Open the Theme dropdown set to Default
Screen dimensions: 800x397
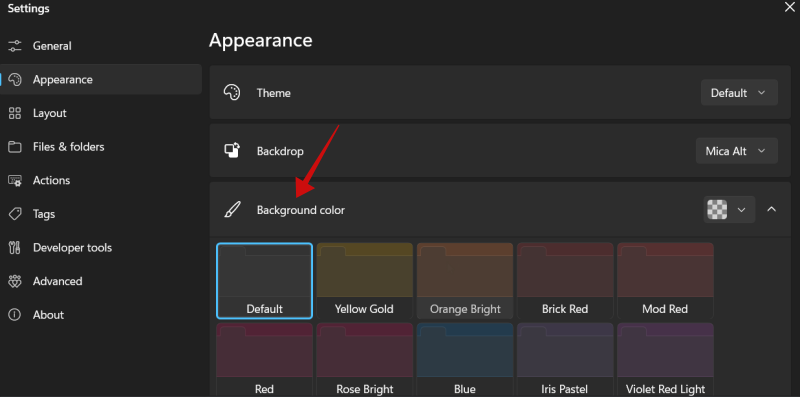point(739,93)
